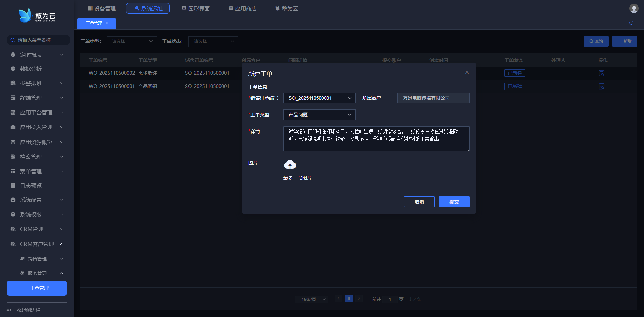Close the 工单管理 tab via its X
The height and width of the screenshot is (317, 644).
[107, 23]
